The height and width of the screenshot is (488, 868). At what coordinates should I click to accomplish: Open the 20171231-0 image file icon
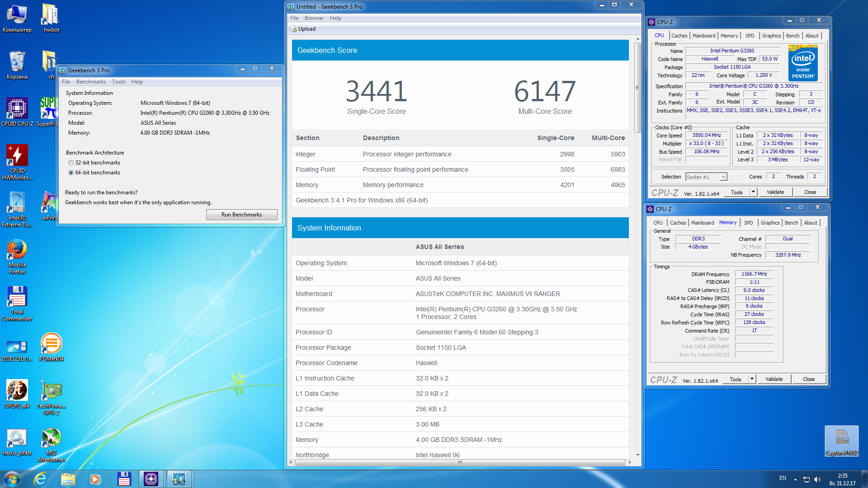[x=17, y=350]
